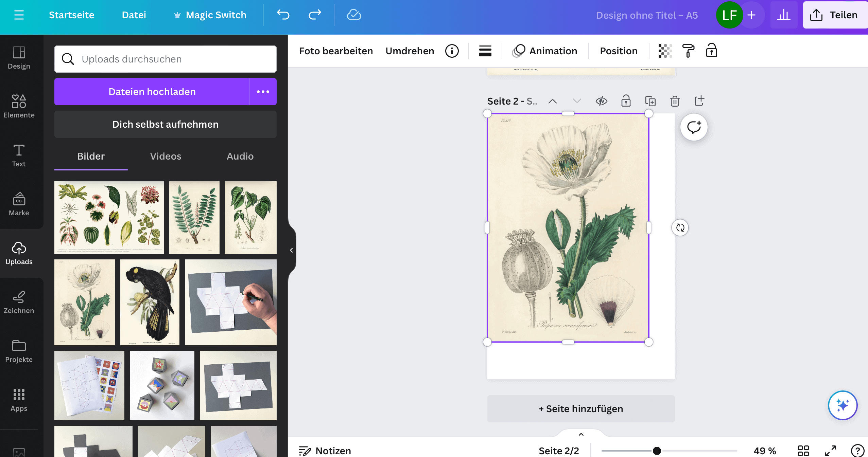This screenshot has height=457, width=868.
Task: Open the Marke brand panel
Action: [x=19, y=204]
